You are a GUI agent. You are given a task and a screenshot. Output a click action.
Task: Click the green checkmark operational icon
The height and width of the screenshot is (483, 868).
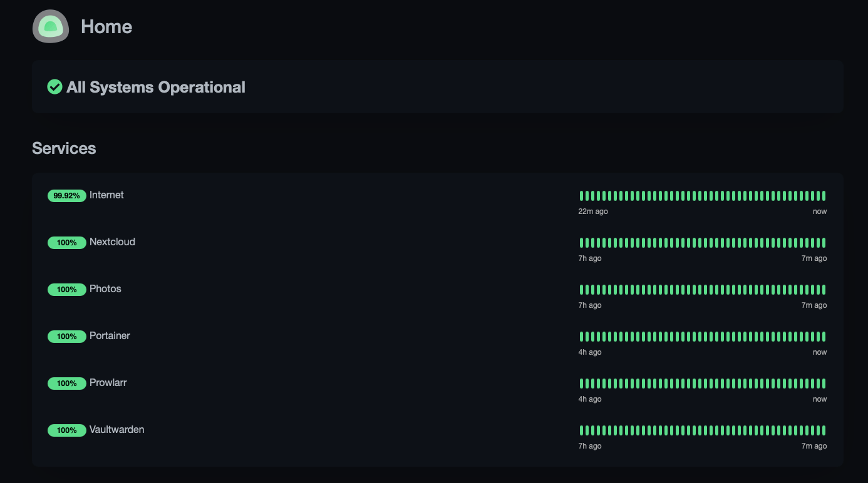click(54, 87)
